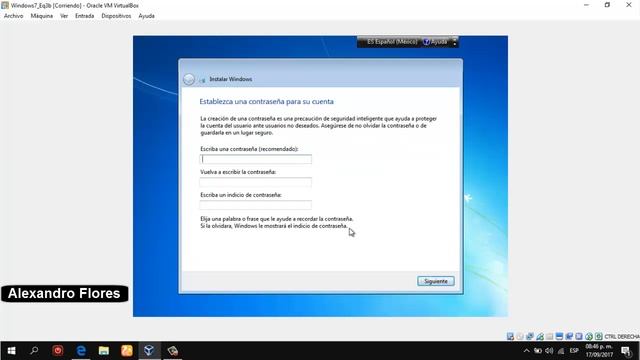Focus the 'Escriba un indicio de contraseña' field
640x360 pixels.
256,205
